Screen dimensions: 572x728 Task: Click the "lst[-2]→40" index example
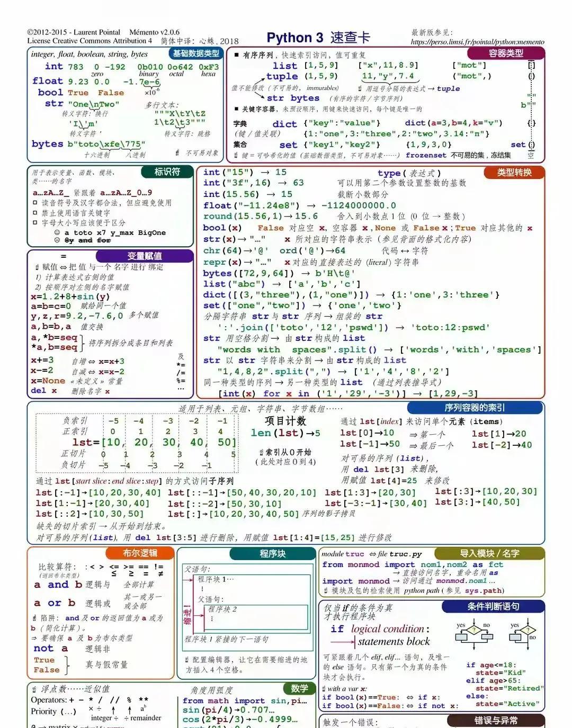502,445
